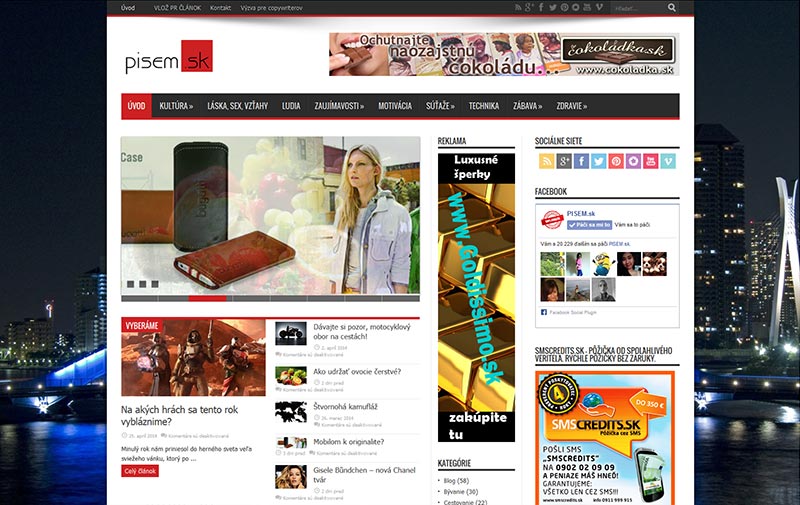
Task: Click the Štvornohá kamufláž thumbnail
Action: 291,412
